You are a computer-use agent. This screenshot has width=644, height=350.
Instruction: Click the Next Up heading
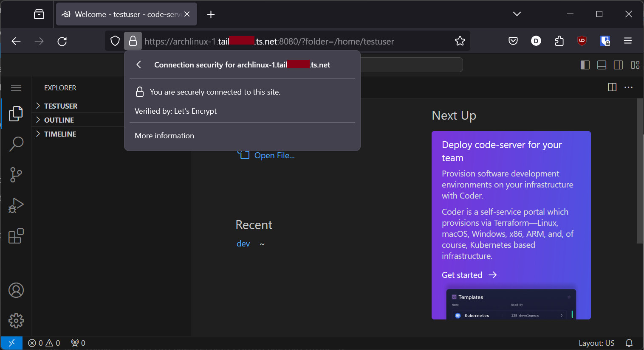pyautogui.click(x=454, y=115)
